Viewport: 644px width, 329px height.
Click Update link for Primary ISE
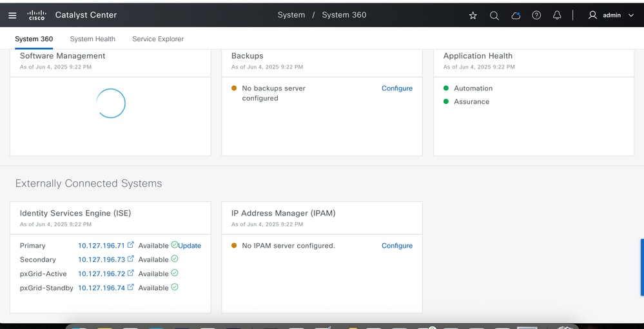coord(190,246)
